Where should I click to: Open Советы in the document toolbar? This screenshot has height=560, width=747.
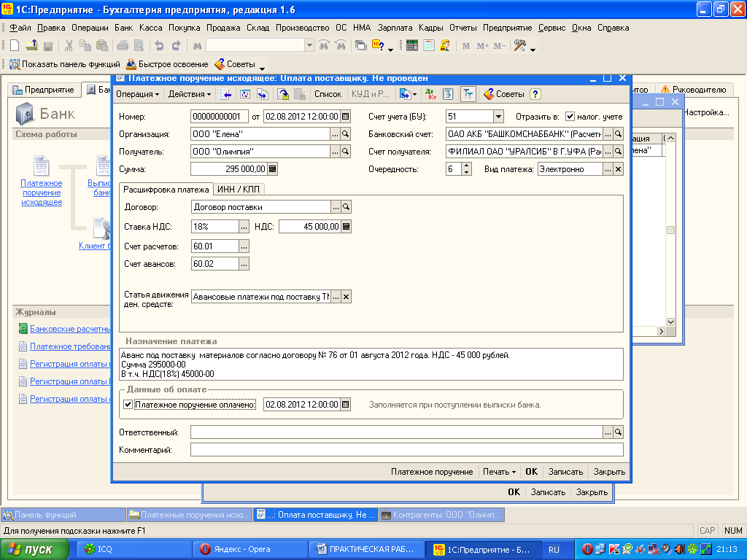tap(504, 94)
